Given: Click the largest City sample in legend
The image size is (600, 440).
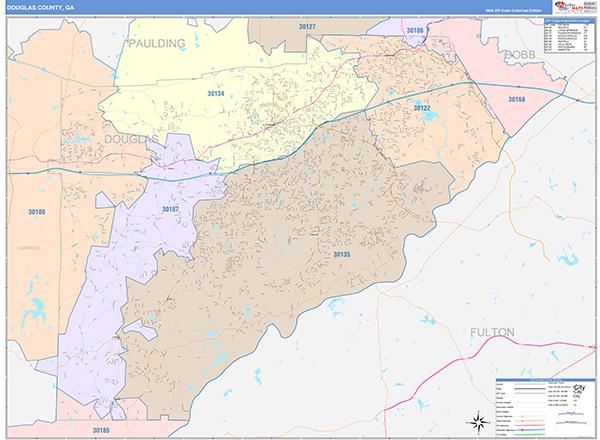Looking at the screenshot, I should click(x=579, y=387).
